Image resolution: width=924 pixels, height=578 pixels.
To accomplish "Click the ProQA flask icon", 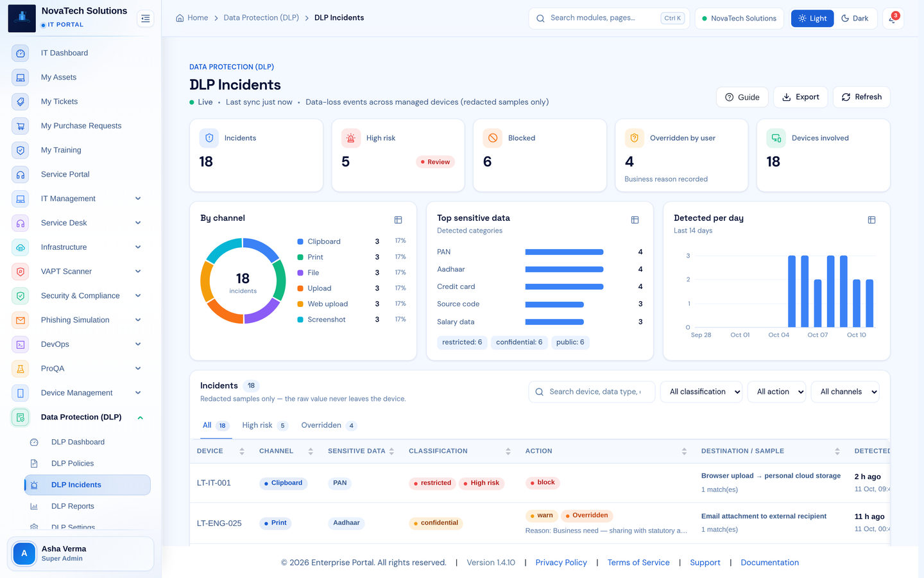I will [21, 369].
